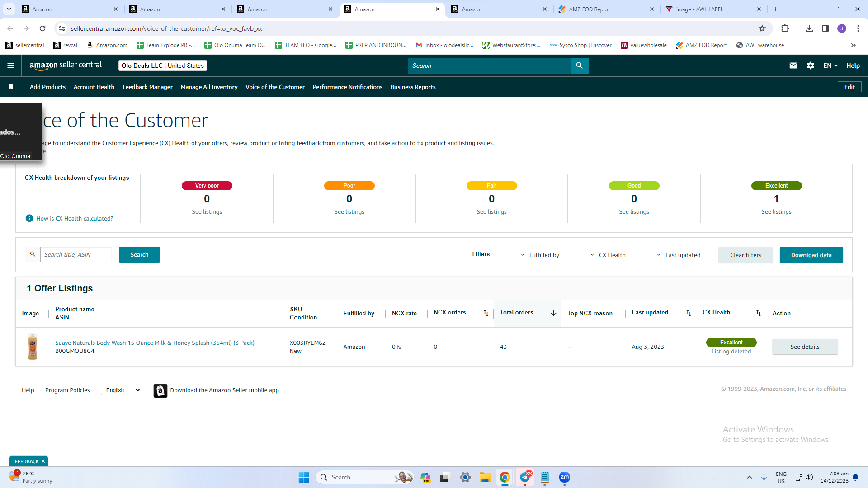The image size is (868, 488).
Task: Click the Clear filters button
Action: [745, 255]
